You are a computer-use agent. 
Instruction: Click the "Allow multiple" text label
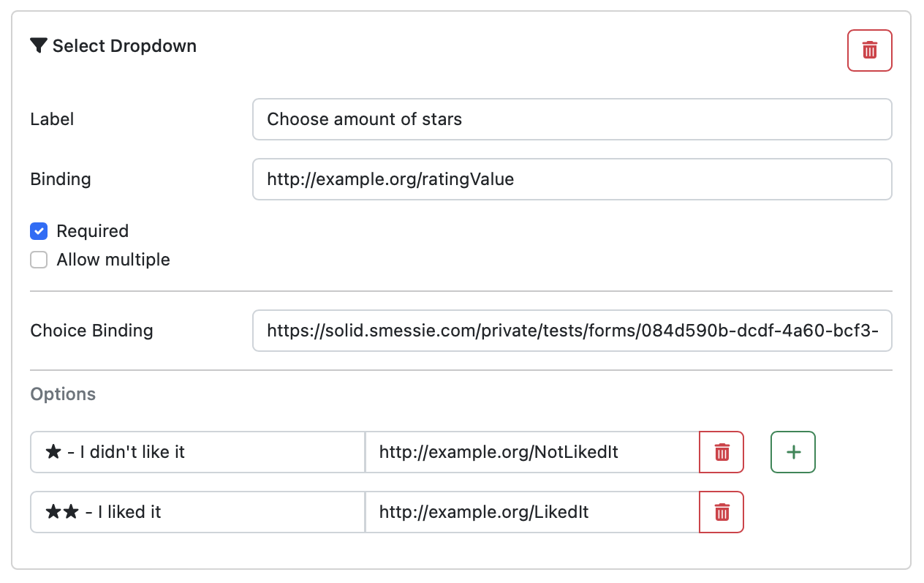click(113, 260)
